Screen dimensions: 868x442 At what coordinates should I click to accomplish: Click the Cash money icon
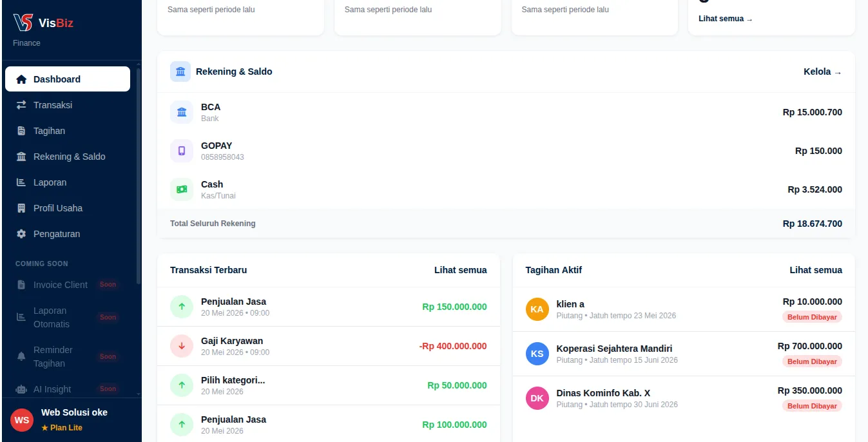tap(182, 189)
